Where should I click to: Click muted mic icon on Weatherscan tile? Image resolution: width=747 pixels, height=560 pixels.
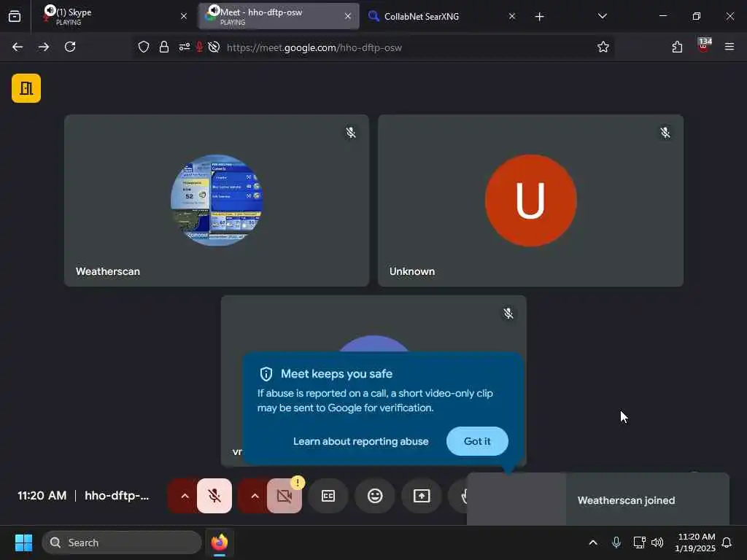[x=351, y=133]
